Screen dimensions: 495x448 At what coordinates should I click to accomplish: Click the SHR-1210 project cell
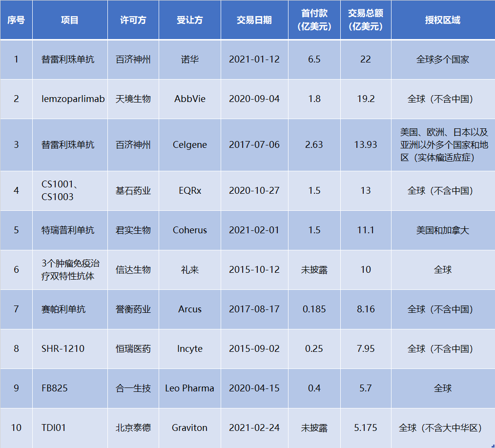(x=63, y=348)
